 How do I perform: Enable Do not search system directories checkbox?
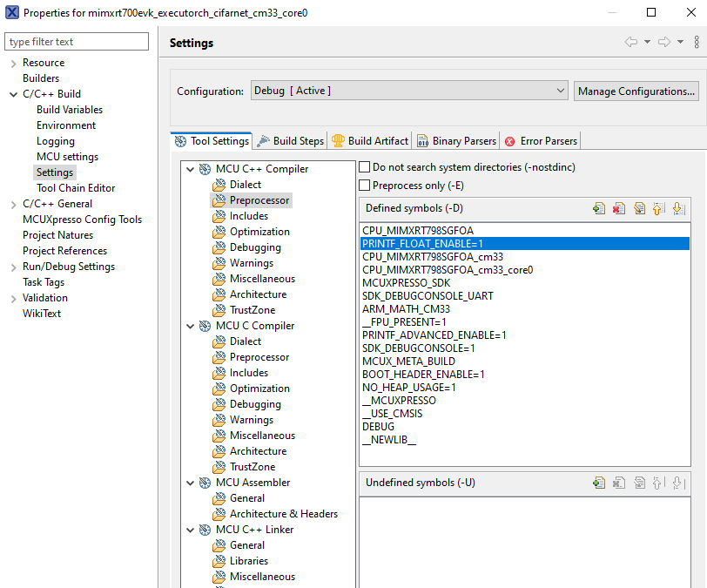(x=366, y=167)
